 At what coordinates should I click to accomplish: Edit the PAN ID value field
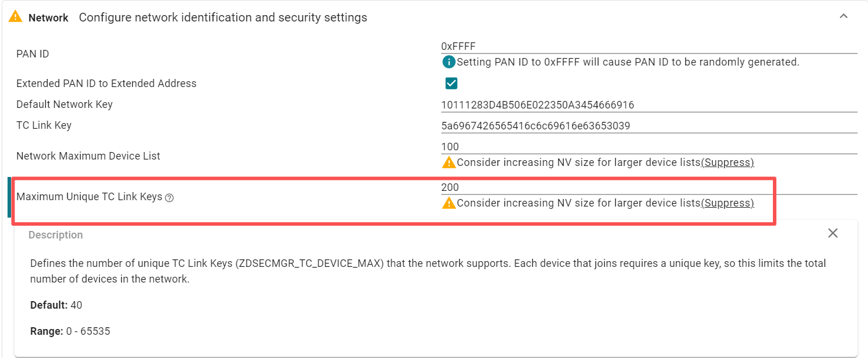click(x=648, y=46)
